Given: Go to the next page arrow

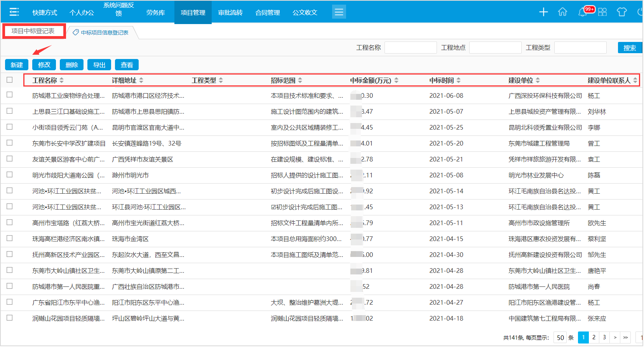Looking at the screenshot, I should point(615,337).
